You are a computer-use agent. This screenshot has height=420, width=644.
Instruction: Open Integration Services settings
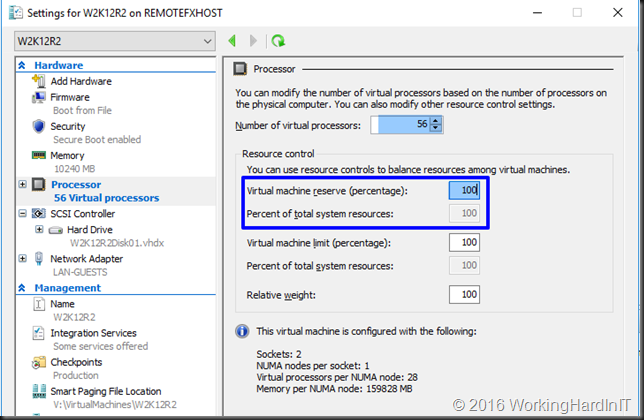click(93, 333)
